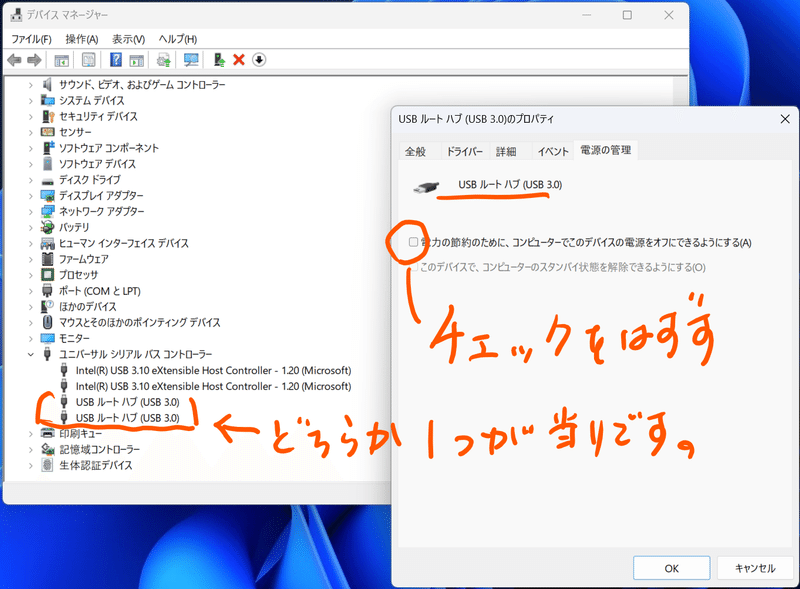Click the ディスク ドライブ drive icon
This screenshot has width=800, height=589.
47,180
